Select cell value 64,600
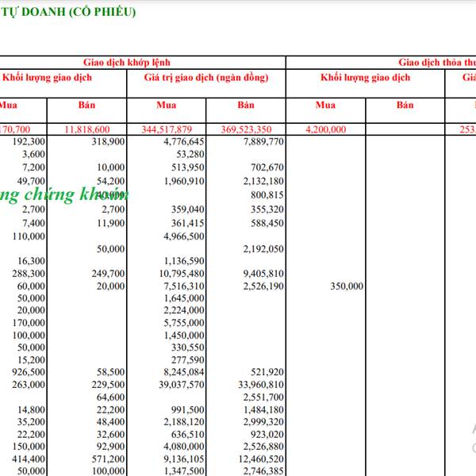The width and height of the screenshot is (476, 476). (x=110, y=397)
